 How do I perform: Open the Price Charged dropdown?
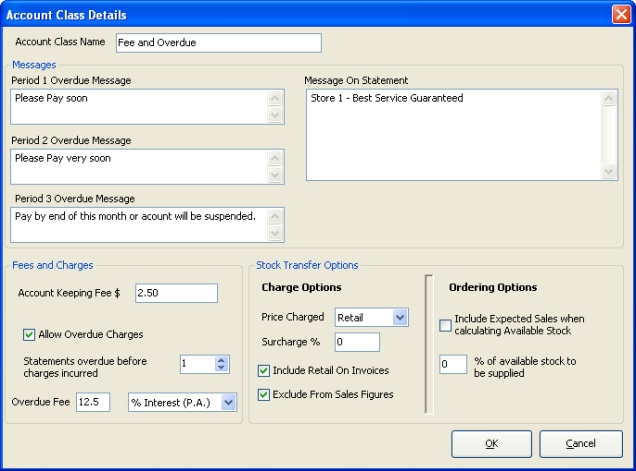(x=400, y=317)
